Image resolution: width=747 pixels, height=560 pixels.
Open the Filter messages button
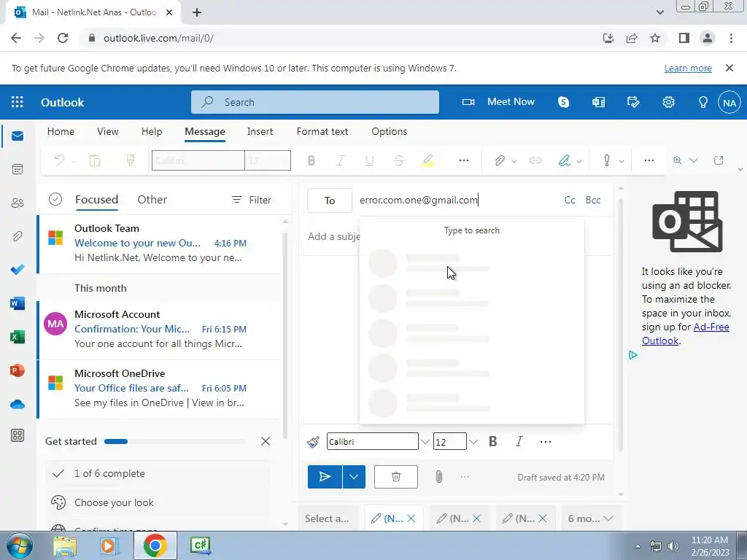252,200
